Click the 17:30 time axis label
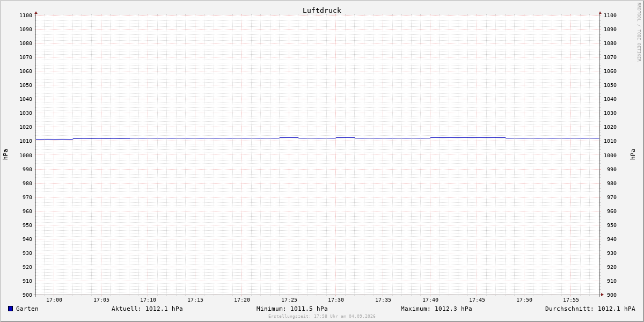The image size is (644, 322). 336,300
